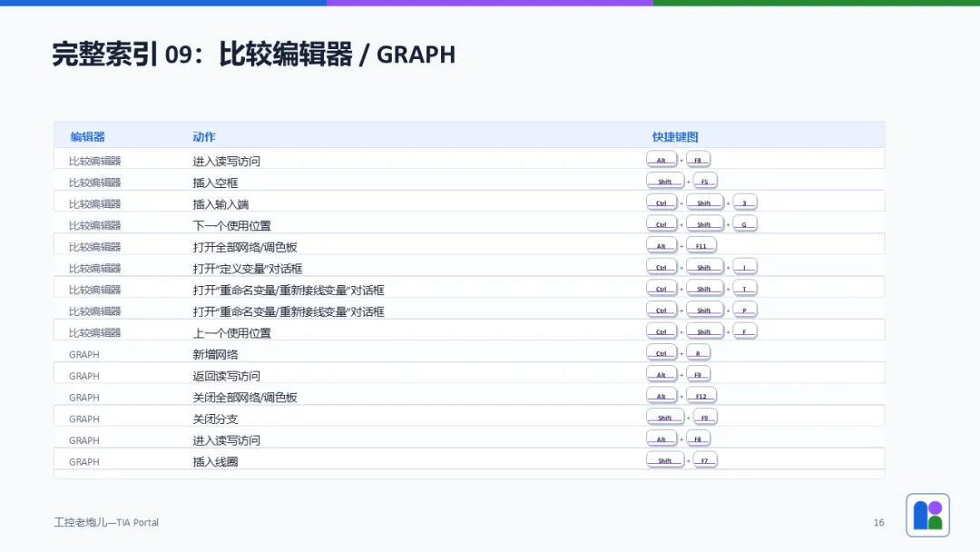
Task: Click the F5 keycap in 插入空框 row
Action: coord(704,182)
